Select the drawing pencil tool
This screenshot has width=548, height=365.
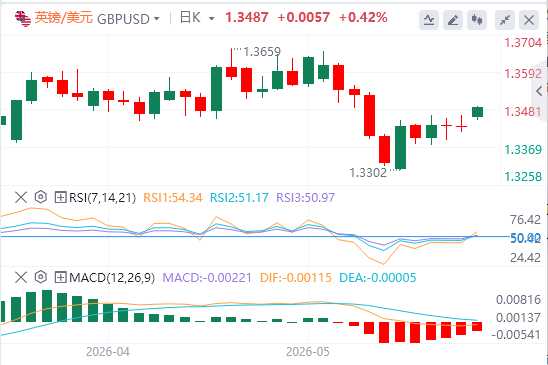453,20
